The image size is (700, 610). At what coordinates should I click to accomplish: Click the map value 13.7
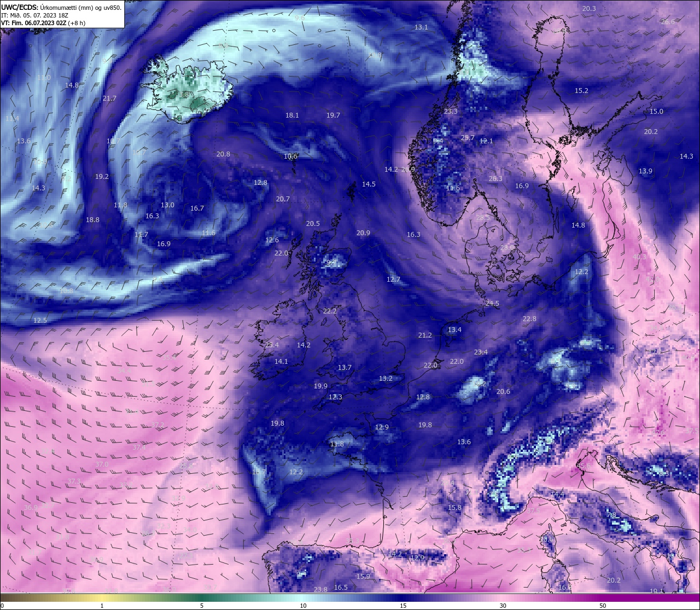[345, 368]
